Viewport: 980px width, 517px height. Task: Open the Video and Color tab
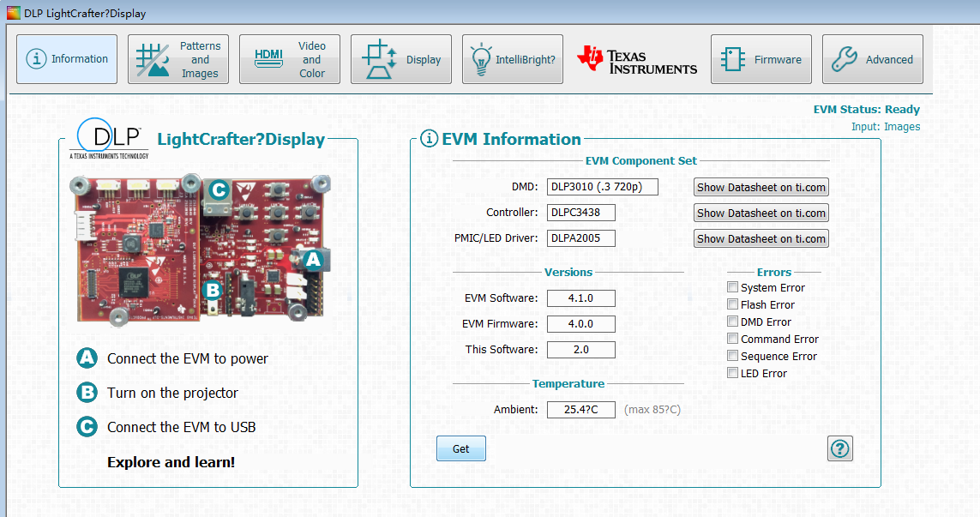coord(290,59)
